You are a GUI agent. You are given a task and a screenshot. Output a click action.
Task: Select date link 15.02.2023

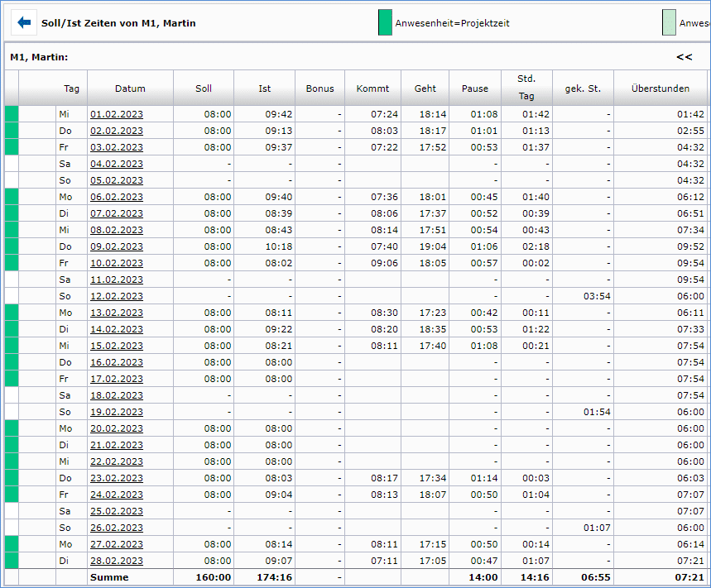click(x=117, y=346)
